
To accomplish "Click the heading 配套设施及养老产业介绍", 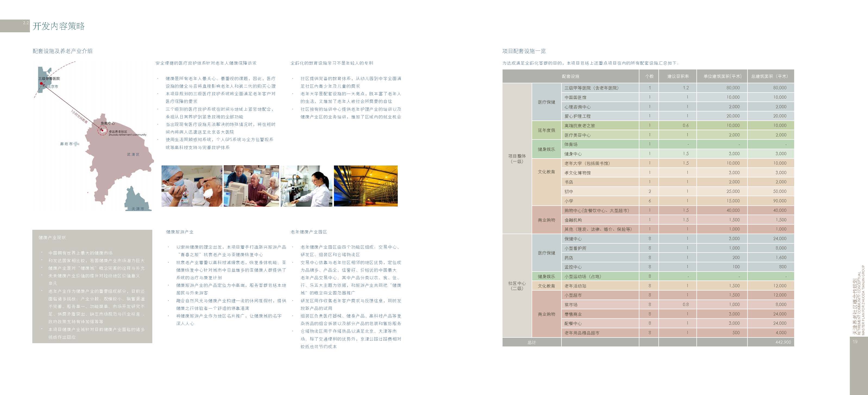I will (62, 51).
